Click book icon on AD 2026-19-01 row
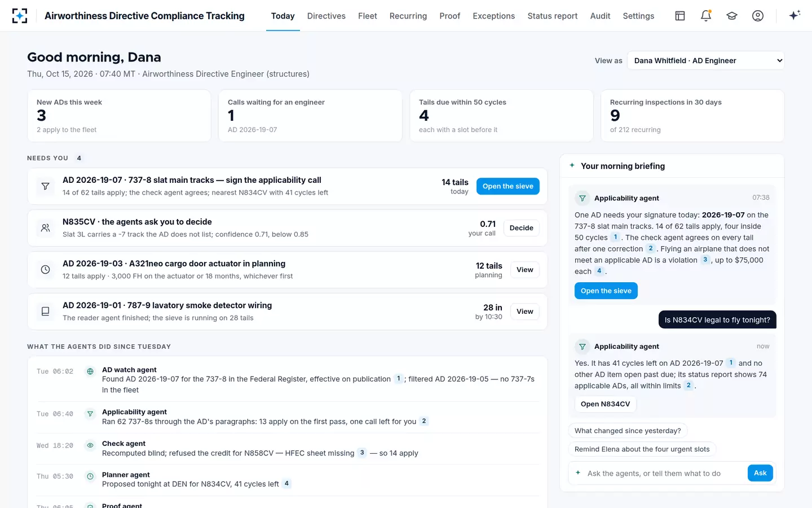Viewport: 812px width, 508px height. [46, 312]
